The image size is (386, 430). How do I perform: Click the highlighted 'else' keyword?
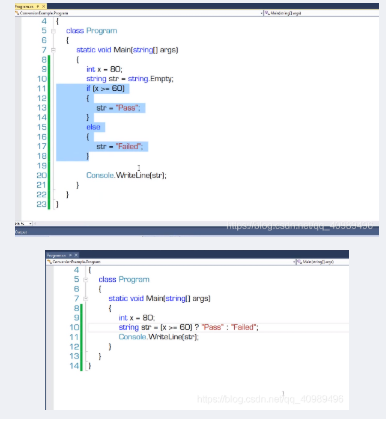tap(93, 127)
